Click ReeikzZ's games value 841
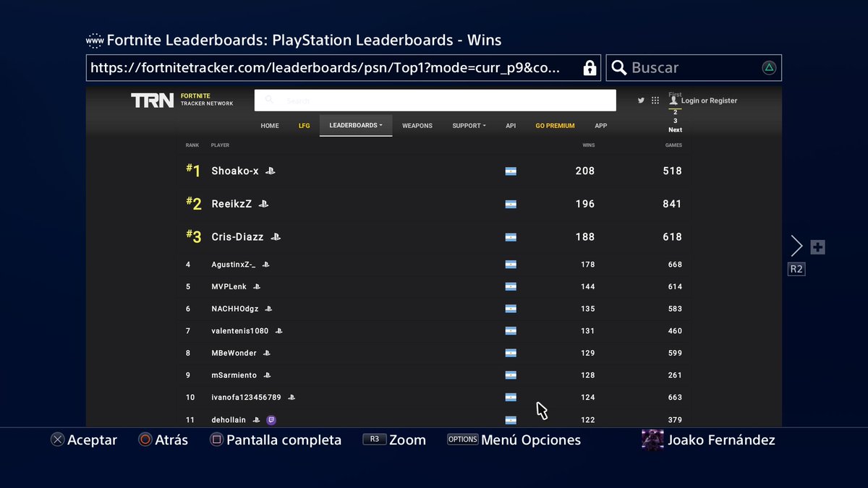This screenshot has width=868, height=488. point(673,204)
